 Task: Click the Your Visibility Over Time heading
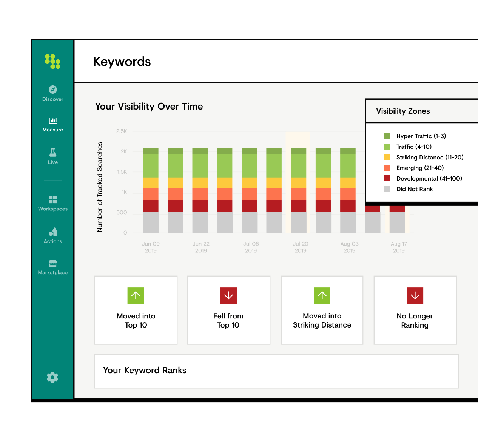click(149, 107)
